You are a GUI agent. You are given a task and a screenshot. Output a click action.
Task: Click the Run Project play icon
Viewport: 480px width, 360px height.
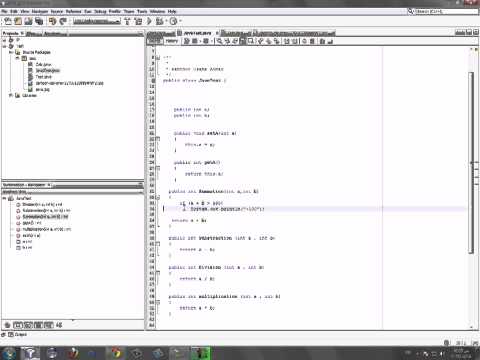pyautogui.click(x=149, y=21)
